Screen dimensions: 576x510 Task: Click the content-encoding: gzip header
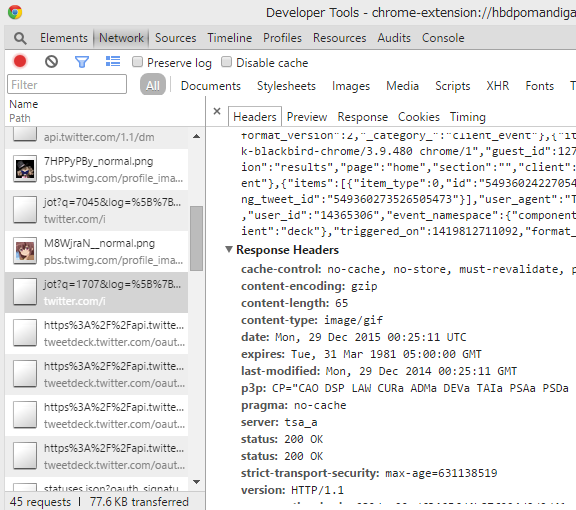click(x=309, y=286)
